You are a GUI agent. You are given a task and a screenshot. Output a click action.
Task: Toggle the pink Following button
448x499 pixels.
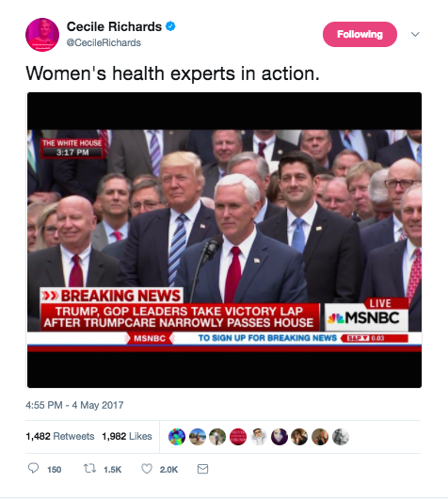(360, 35)
